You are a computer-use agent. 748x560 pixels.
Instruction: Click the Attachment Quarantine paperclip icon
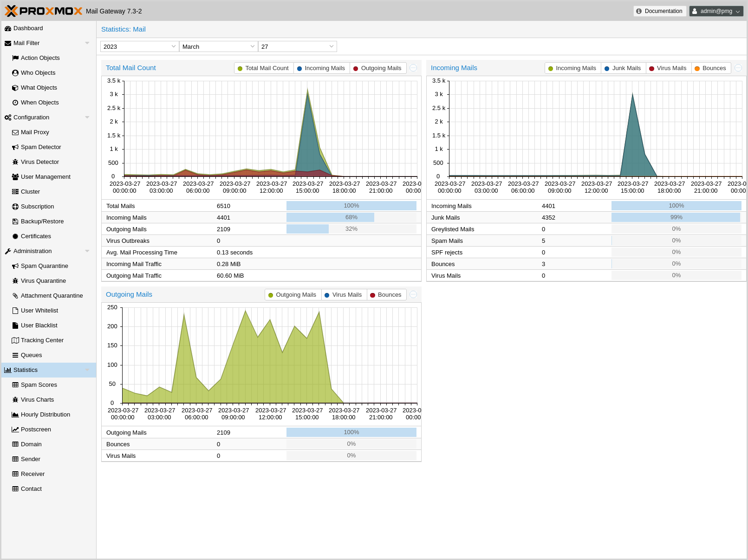(15, 296)
